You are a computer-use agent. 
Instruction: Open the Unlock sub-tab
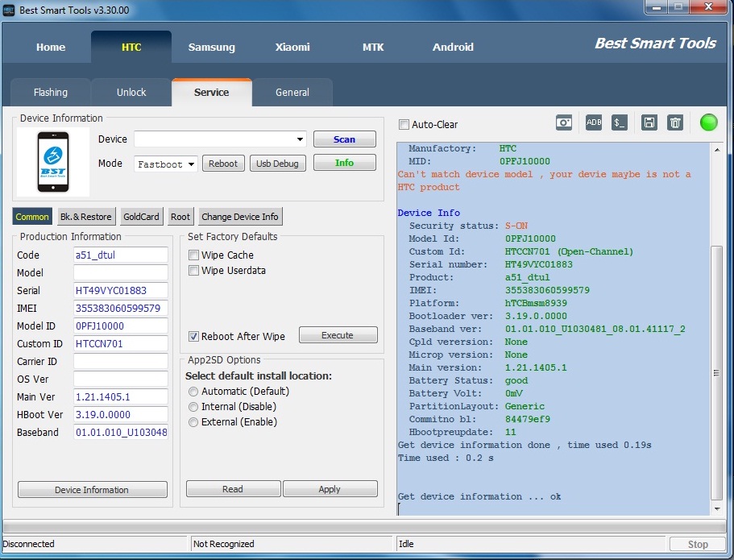[131, 92]
